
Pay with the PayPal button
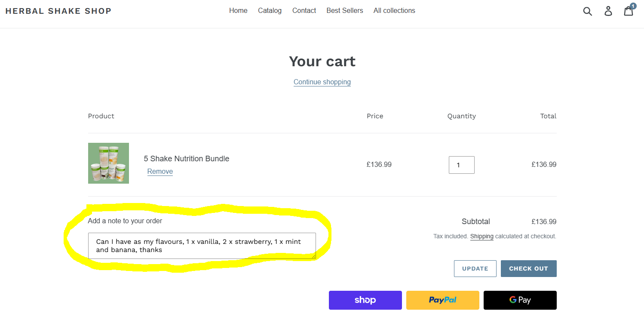coord(442,300)
